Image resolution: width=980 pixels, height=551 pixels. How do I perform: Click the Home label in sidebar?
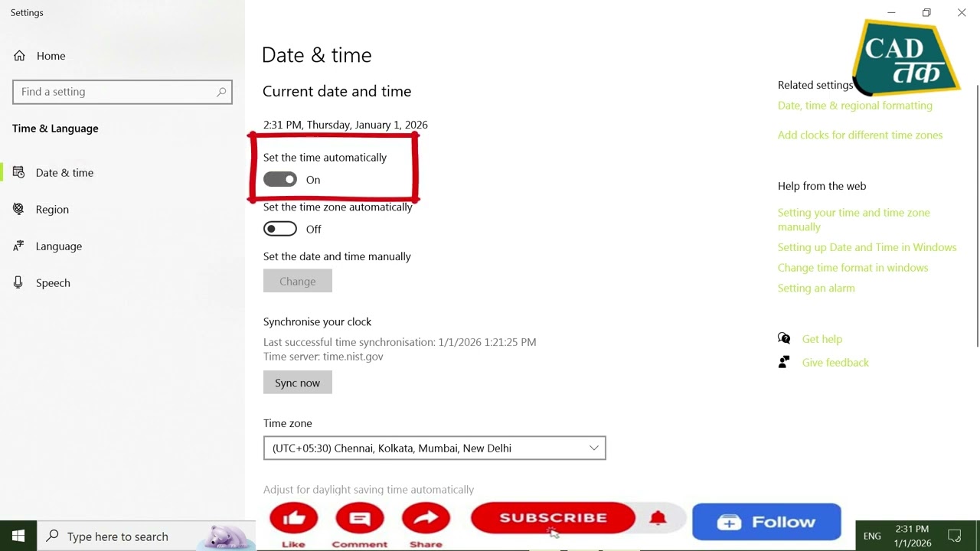tap(51, 56)
